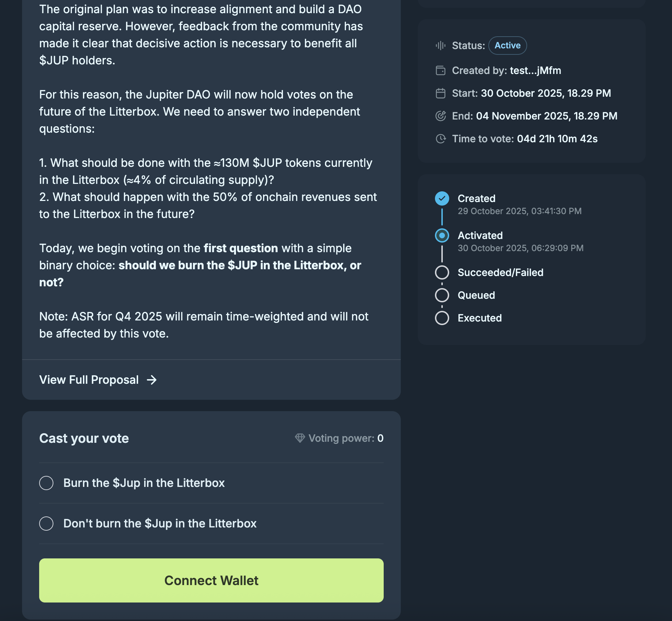Screen dimensions: 672x621
Task: Click the Executed timeline circle
Action: [x=442, y=318]
